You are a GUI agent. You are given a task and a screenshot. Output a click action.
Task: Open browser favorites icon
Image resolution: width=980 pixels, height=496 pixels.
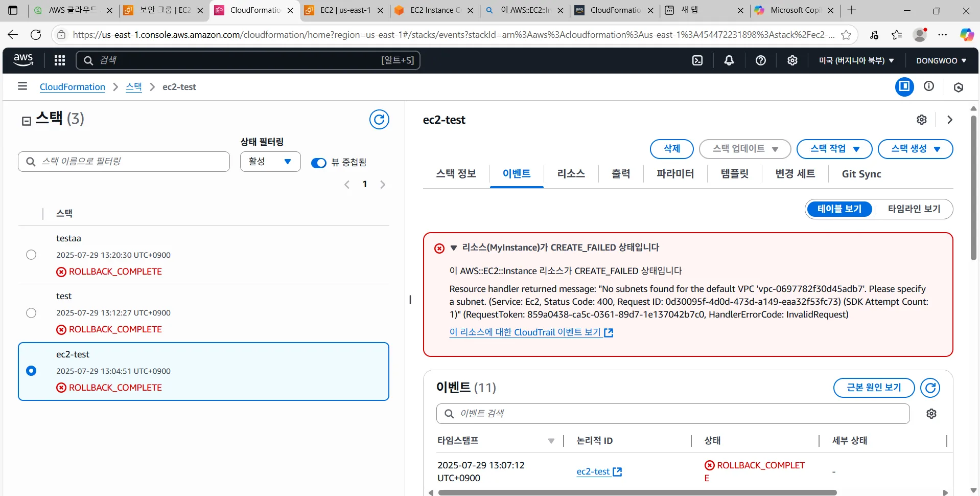[x=897, y=35]
